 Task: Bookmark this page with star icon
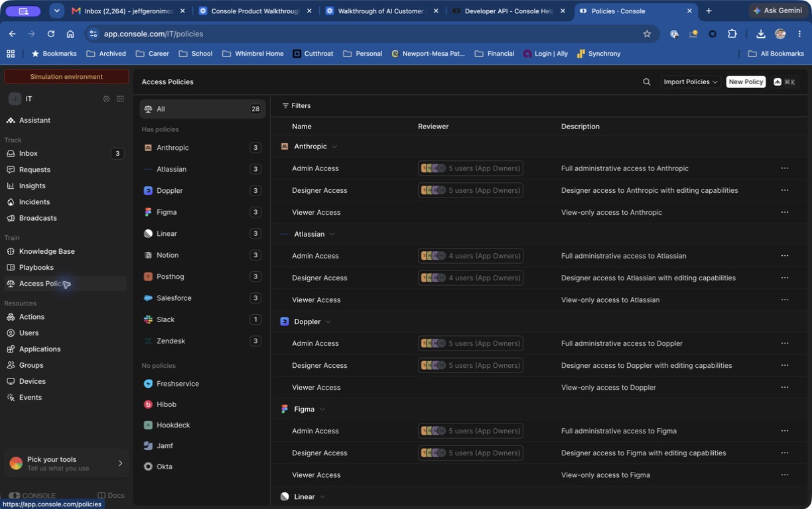click(647, 34)
